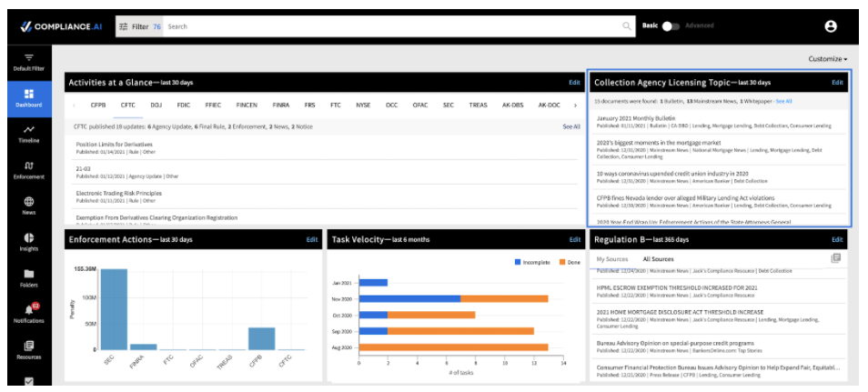Select the CFTC agency tab
Viewport: 868px width, 392px height.
click(x=128, y=105)
